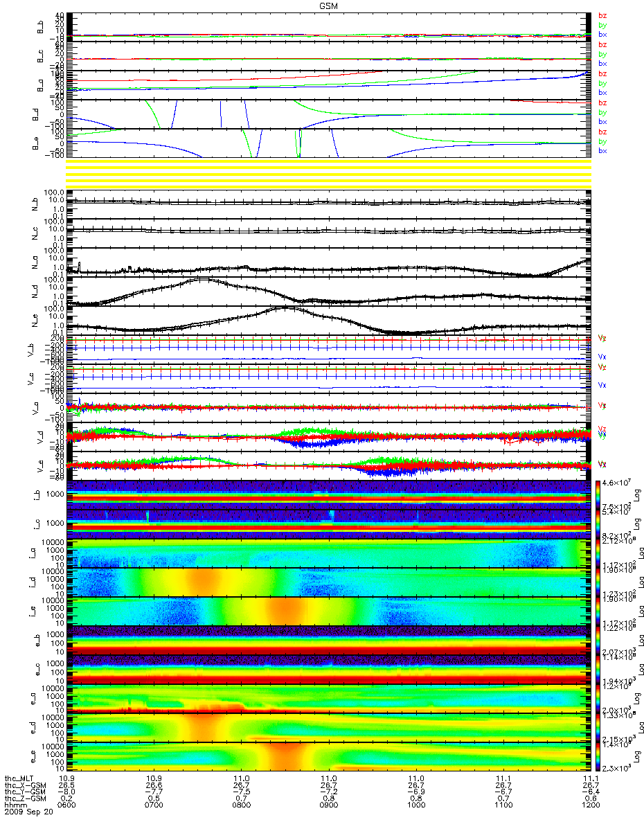The width and height of the screenshot is (644, 831).
Task: Click Vx legend of V_c panel
Action: pyautogui.click(x=602, y=385)
